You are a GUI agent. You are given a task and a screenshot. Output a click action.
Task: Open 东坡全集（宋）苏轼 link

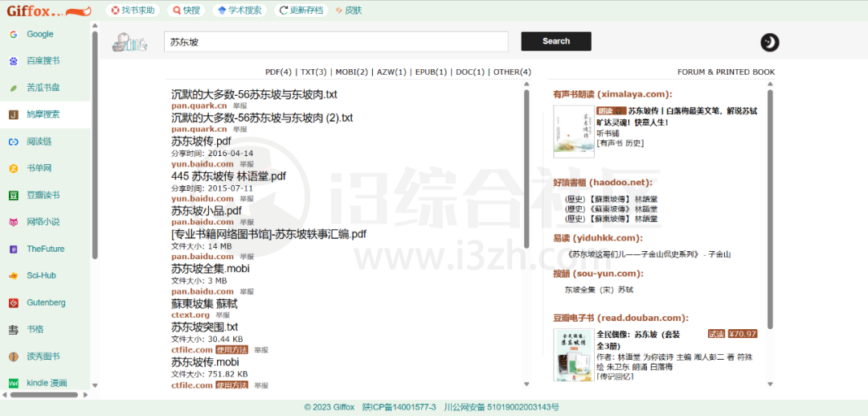click(x=599, y=290)
